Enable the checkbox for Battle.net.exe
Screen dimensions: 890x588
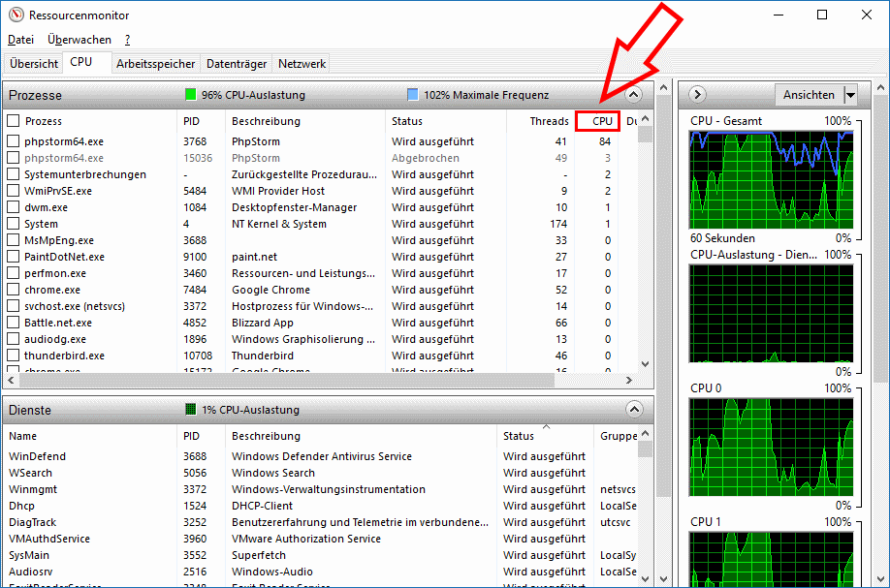click(x=14, y=323)
